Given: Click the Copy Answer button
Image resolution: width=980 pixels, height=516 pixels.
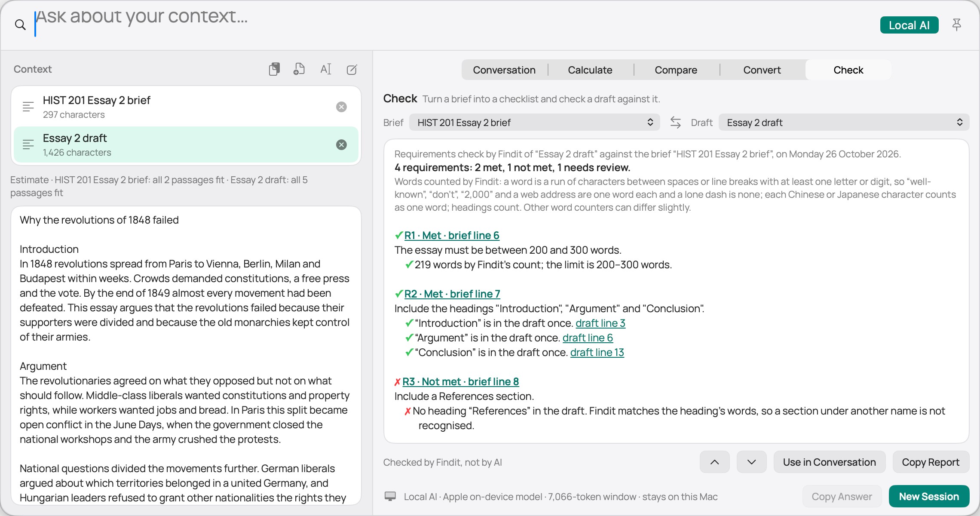Looking at the screenshot, I should pos(842,496).
